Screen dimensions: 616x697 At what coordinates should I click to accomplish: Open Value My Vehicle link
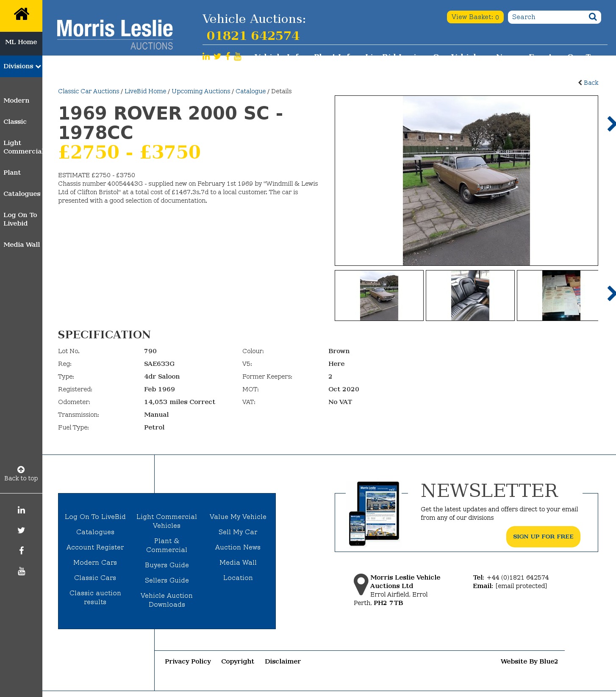click(x=238, y=517)
